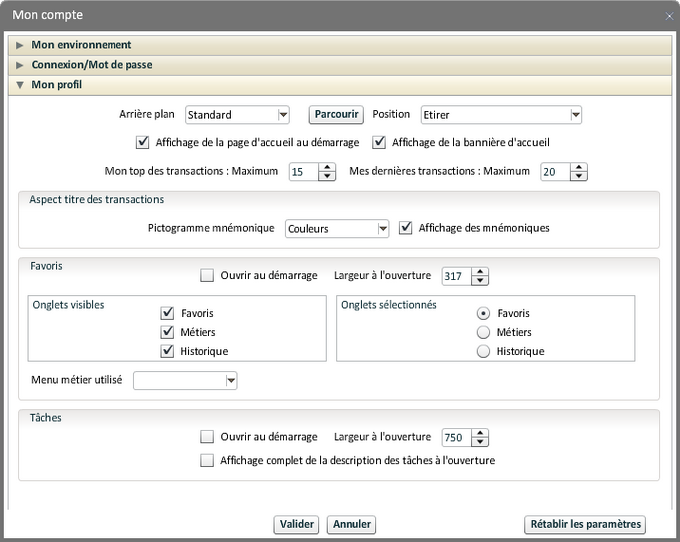Click the Parcourir button
The width and height of the screenshot is (680, 542).
click(x=335, y=115)
